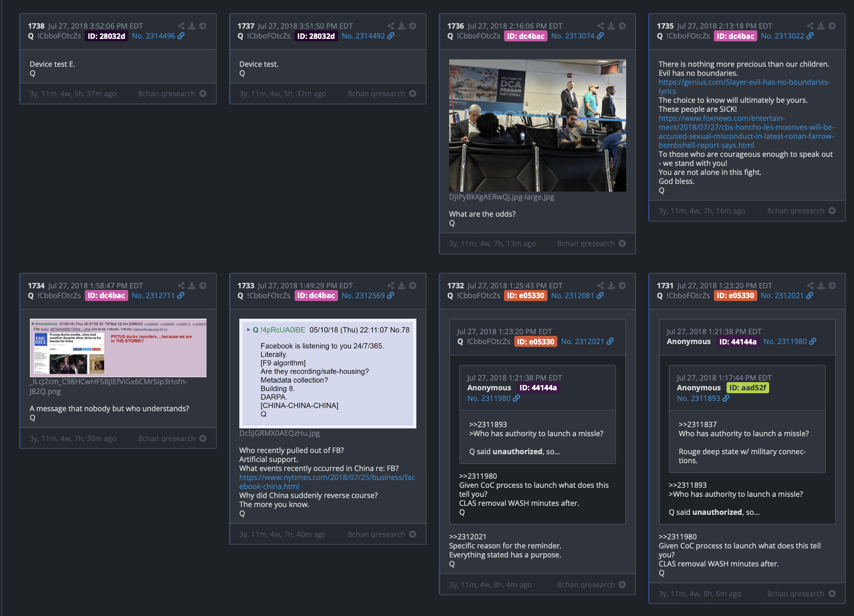The width and height of the screenshot is (854, 616).
Task: Click ID: dc4bac badge on post 1736
Action: click(x=526, y=36)
